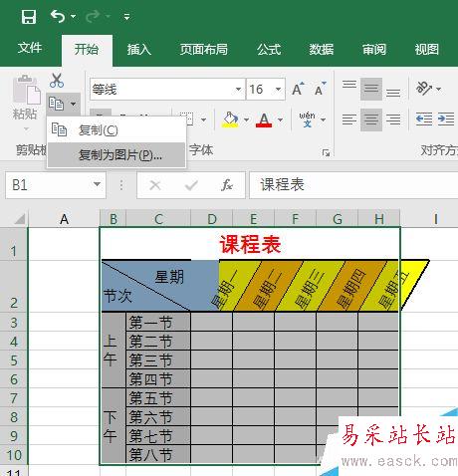Open the fill color dropdown arrow

point(246,119)
